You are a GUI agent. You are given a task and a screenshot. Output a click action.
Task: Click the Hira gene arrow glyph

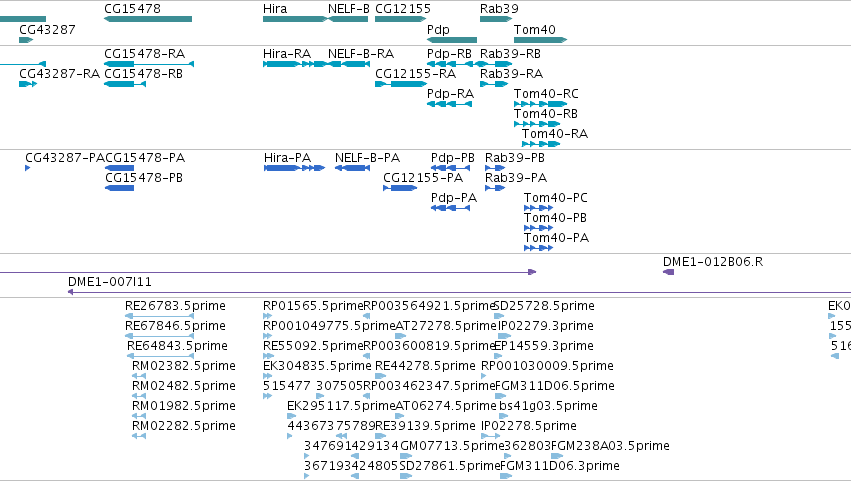[x=295, y=19]
